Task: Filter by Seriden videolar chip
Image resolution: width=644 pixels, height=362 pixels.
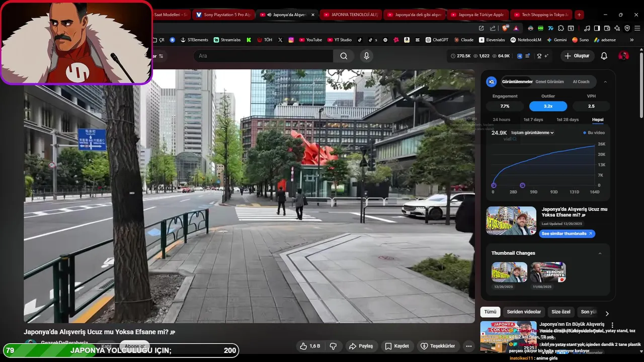Action: (524, 312)
